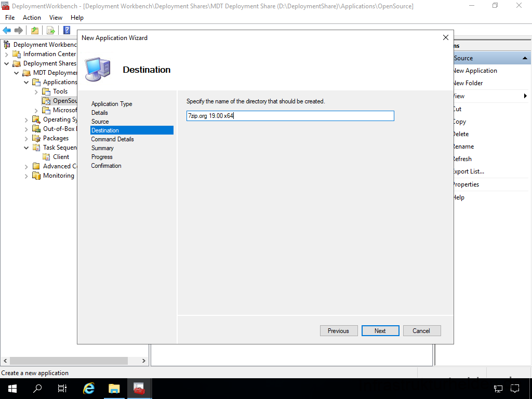
Task: Click the Forward arrow toolbar icon
Action: pyautogui.click(x=19, y=30)
